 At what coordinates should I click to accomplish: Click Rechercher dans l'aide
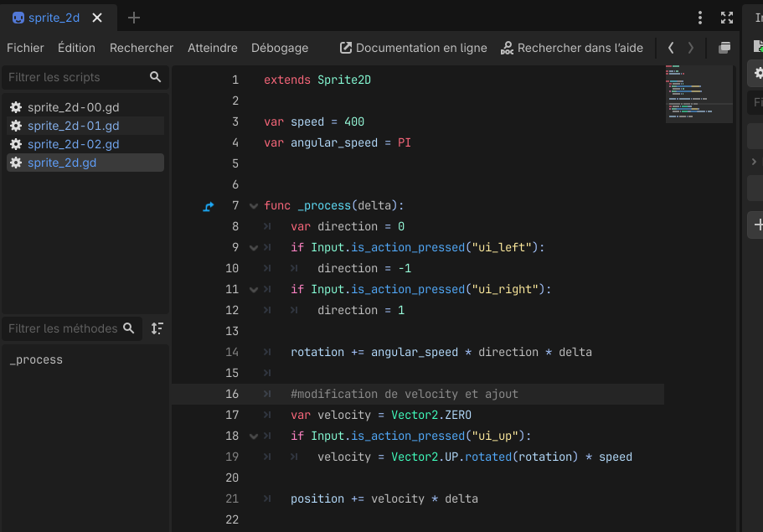coord(572,48)
